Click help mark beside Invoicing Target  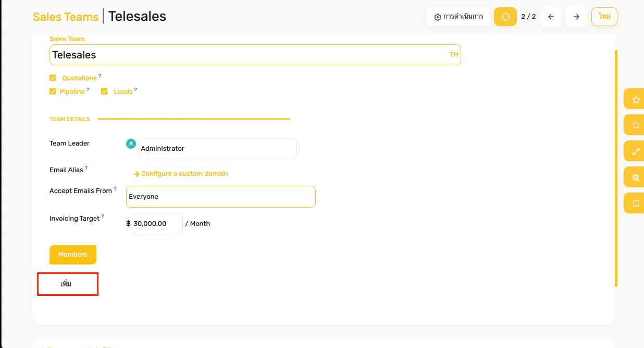[x=103, y=217]
